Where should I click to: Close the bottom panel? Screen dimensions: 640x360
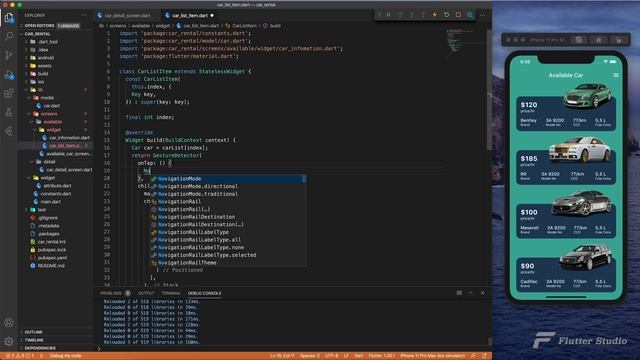tap(482, 293)
